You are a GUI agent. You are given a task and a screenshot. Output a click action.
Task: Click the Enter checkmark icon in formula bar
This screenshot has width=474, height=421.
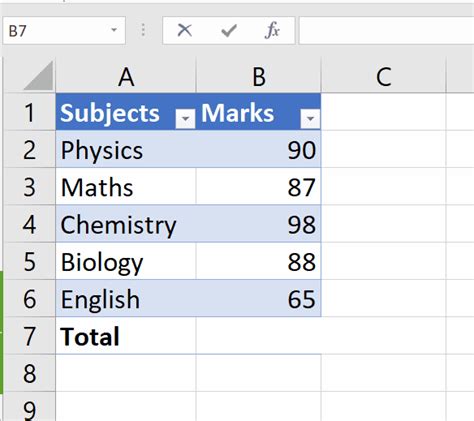(229, 30)
